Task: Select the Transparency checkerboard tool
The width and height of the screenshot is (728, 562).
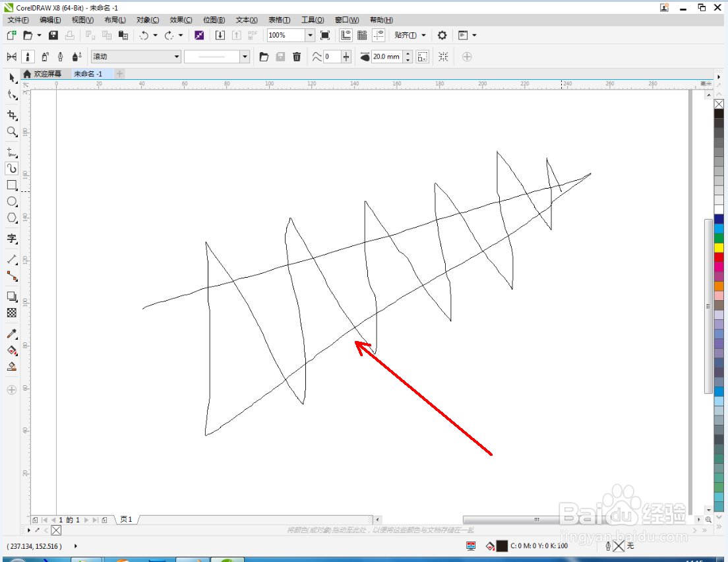Action: pyautogui.click(x=12, y=313)
